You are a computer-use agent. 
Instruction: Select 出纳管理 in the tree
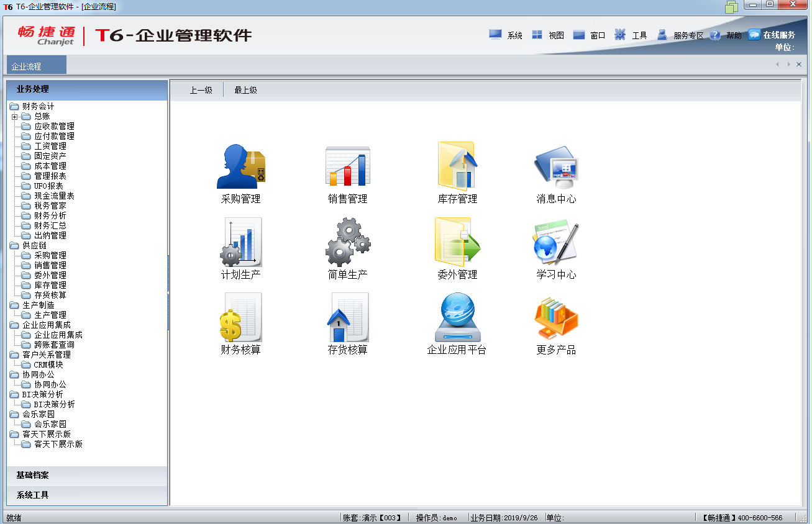coord(50,235)
